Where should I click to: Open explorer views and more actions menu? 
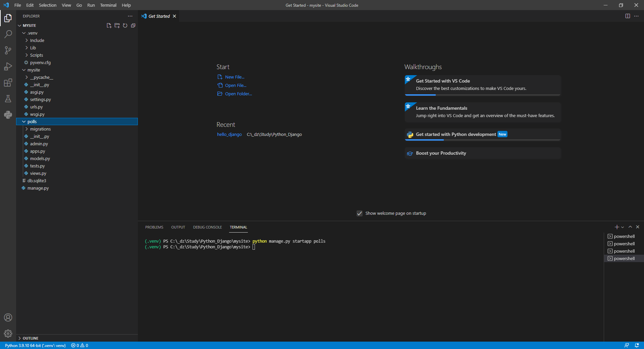(x=130, y=16)
